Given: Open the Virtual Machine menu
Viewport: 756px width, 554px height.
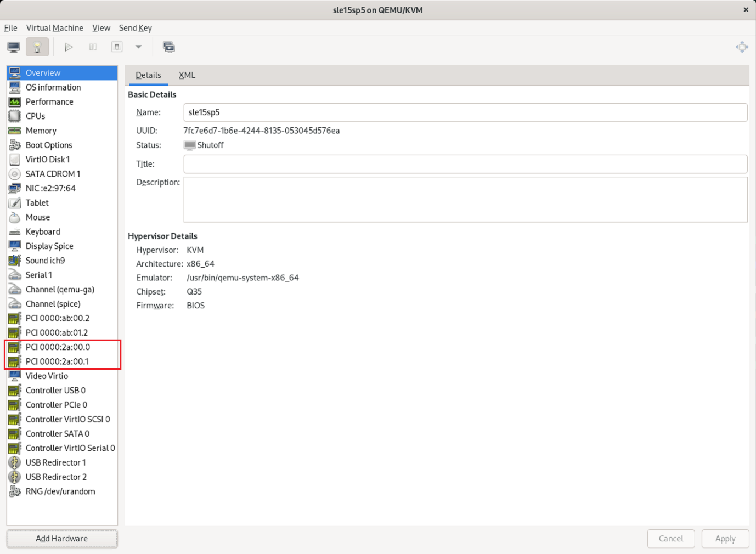Looking at the screenshot, I should coord(55,27).
